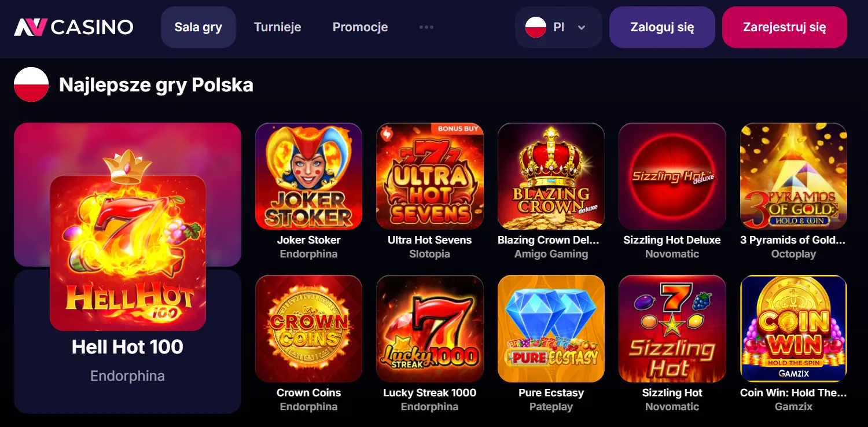Switch to the Sala gry tab

point(198,27)
